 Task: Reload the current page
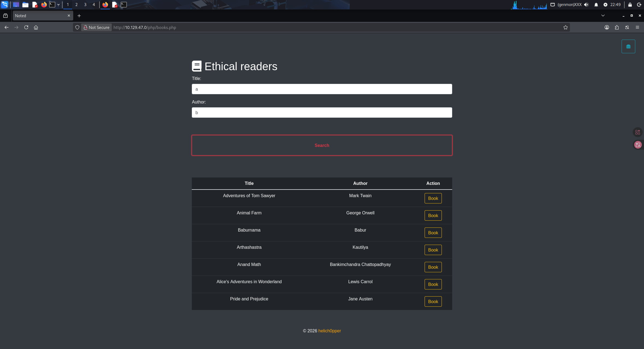point(26,27)
